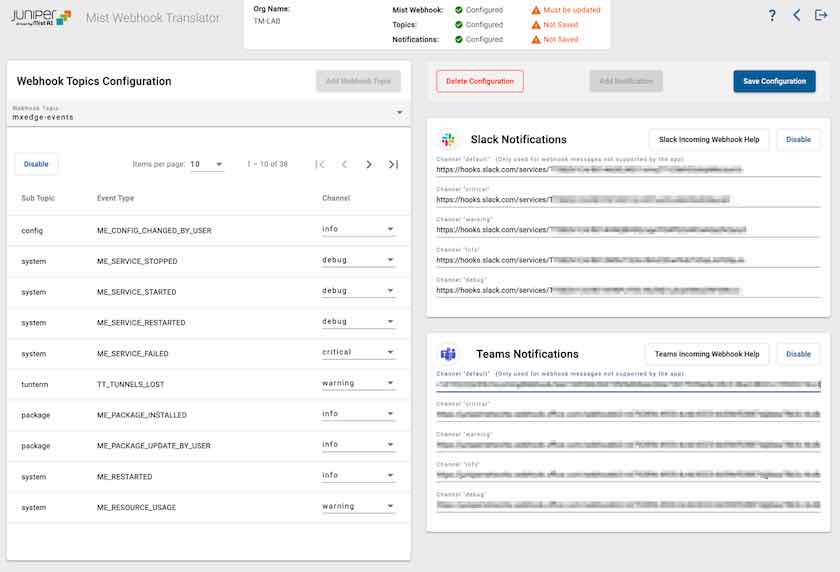The height and width of the screenshot is (572, 840).
Task: Click the Microsoft Teams logo icon
Action: point(448,354)
